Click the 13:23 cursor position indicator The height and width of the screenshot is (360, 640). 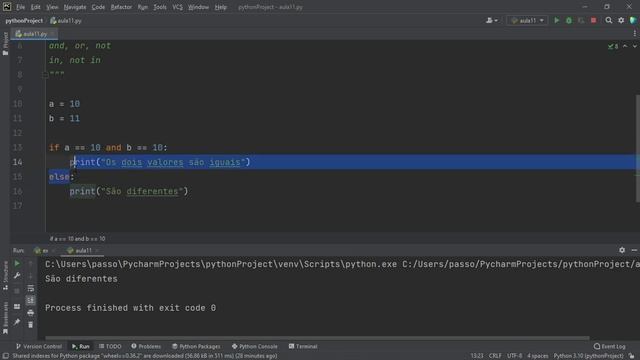click(x=476, y=356)
